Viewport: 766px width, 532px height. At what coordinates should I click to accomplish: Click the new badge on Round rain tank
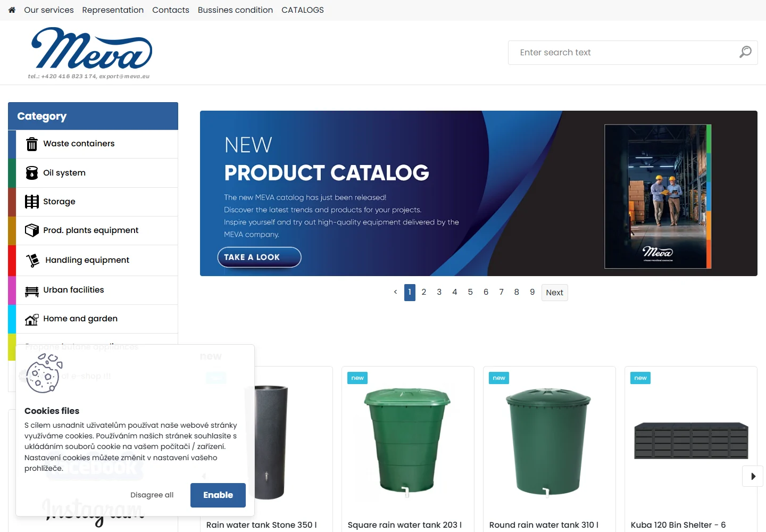pos(499,378)
